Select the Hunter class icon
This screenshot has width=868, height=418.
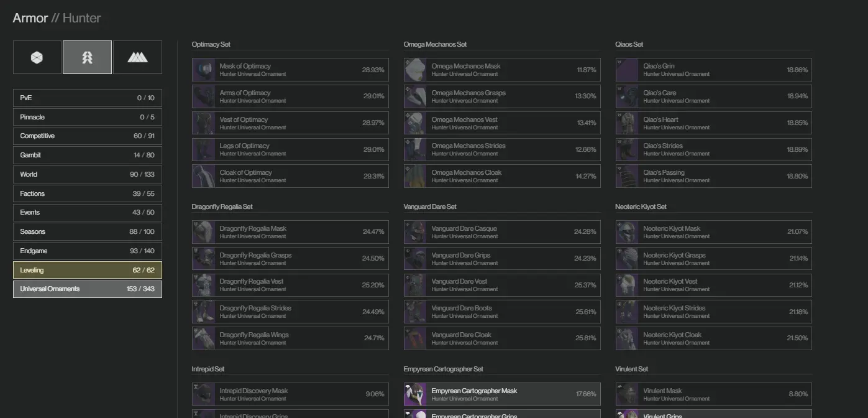[87, 57]
